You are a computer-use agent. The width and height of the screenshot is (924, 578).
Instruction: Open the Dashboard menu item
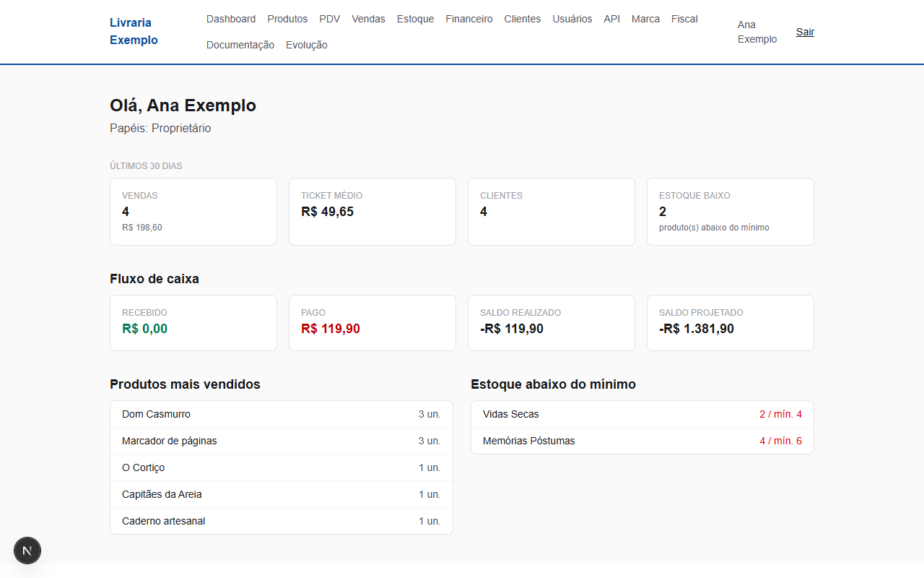pyautogui.click(x=231, y=19)
